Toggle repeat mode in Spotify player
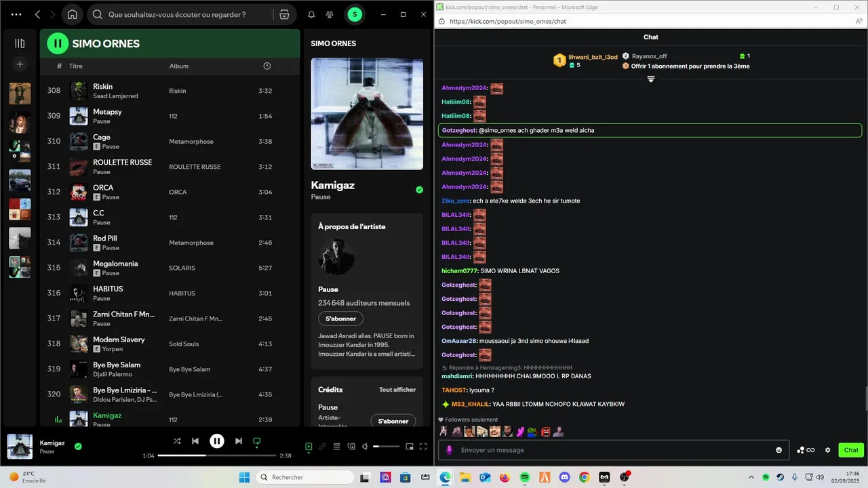Viewport: 868px width, 488px height. click(257, 441)
